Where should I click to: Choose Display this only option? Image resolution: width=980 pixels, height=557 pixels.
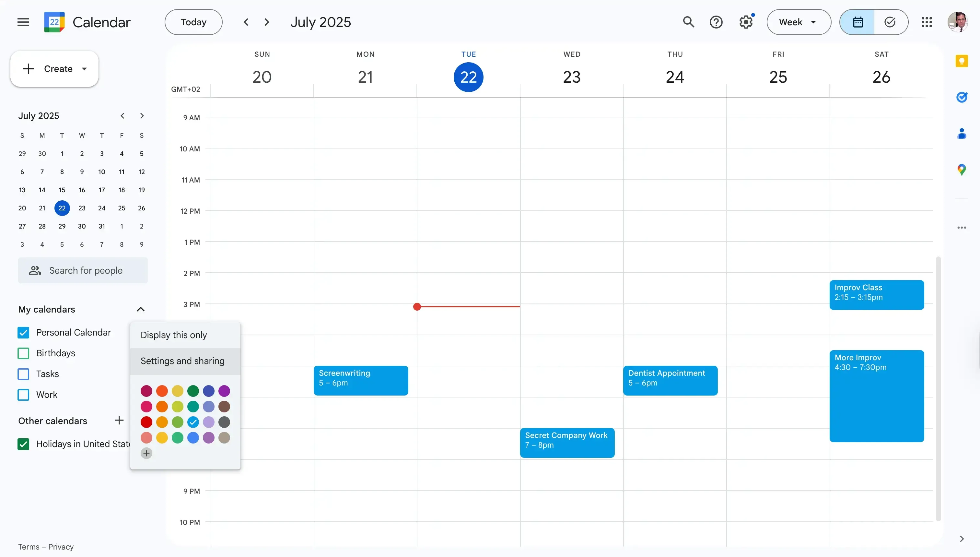(x=174, y=335)
